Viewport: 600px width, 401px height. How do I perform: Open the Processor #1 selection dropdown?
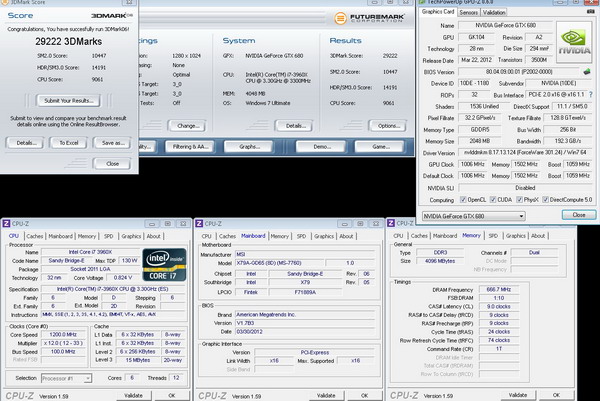[x=66, y=378]
